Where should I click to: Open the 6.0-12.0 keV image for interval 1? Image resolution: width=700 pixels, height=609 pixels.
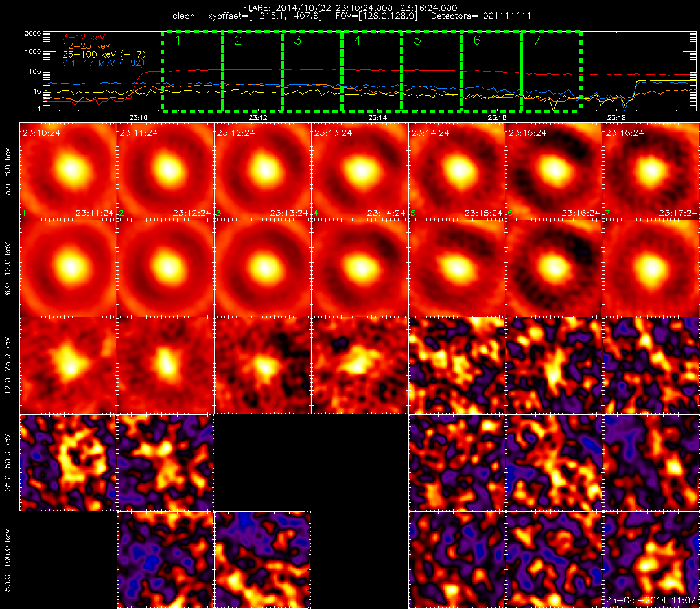pos(68,269)
